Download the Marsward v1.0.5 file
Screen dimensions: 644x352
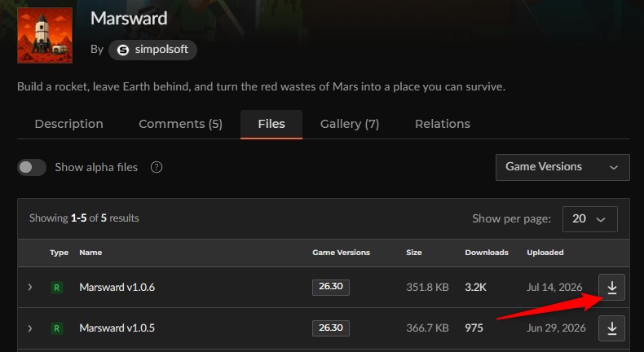pos(611,328)
